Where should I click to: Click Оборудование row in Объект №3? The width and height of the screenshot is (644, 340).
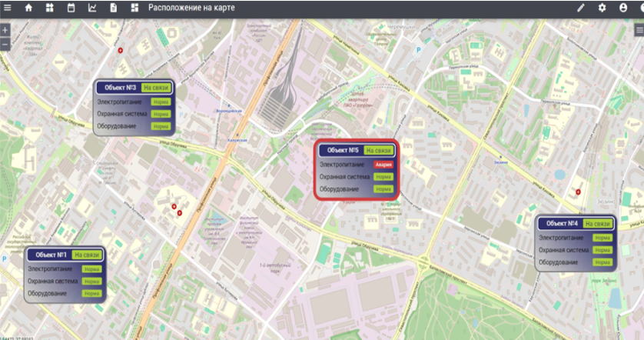(x=134, y=126)
